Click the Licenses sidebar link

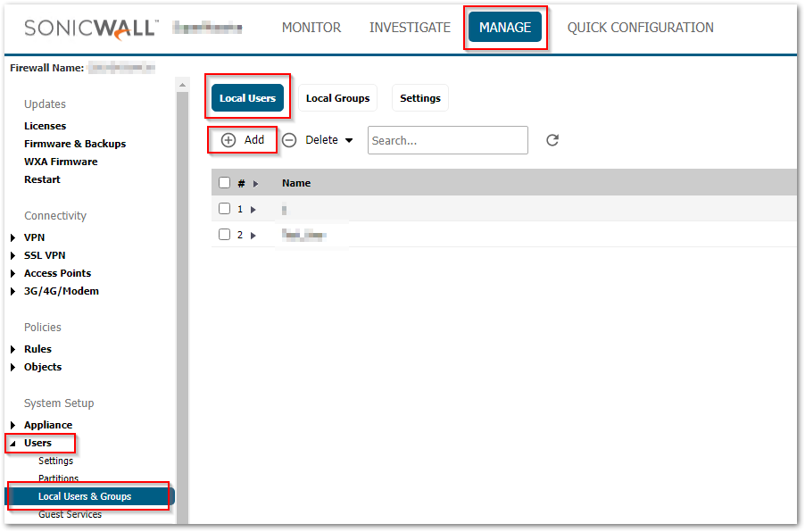(x=45, y=126)
